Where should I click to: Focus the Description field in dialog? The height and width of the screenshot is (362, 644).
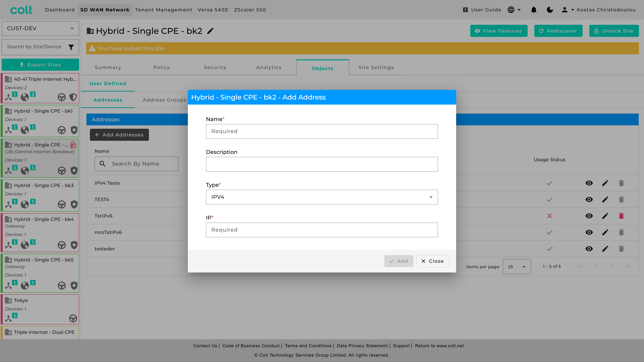pos(322,164)
